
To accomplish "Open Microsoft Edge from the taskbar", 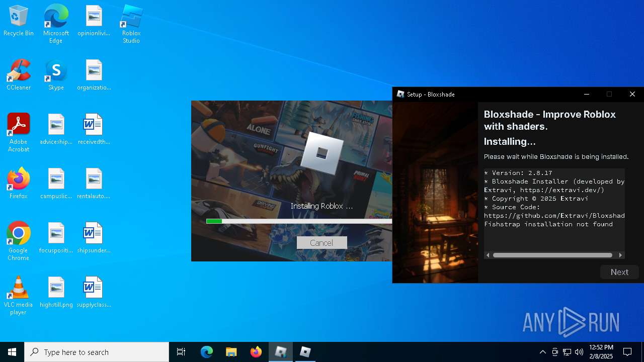I will tap(207, 352).
